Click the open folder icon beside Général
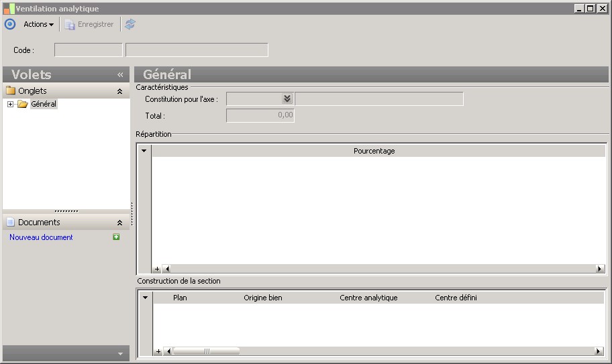This screenshot has height=364, width=612. click(23, 104)
